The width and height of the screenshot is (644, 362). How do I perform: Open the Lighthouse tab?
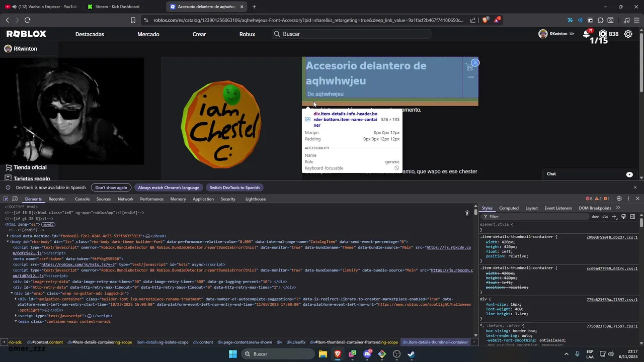point(255,199)
